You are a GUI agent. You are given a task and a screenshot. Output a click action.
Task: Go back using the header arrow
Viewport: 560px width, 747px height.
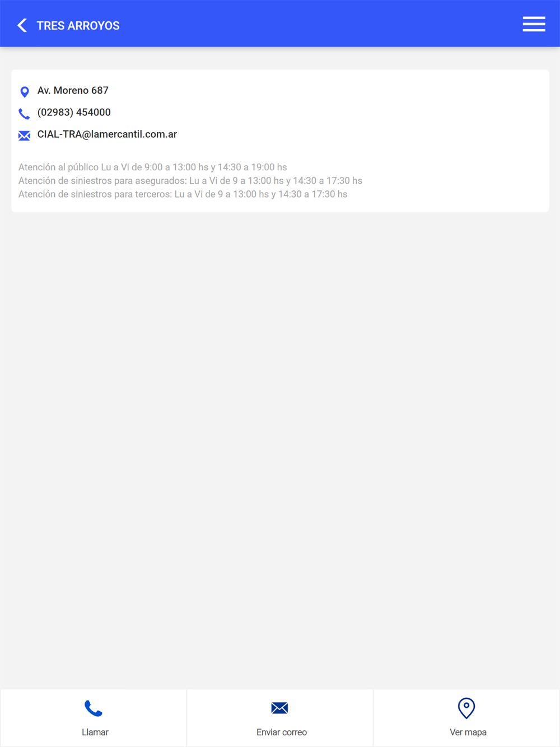coord(22,25)
